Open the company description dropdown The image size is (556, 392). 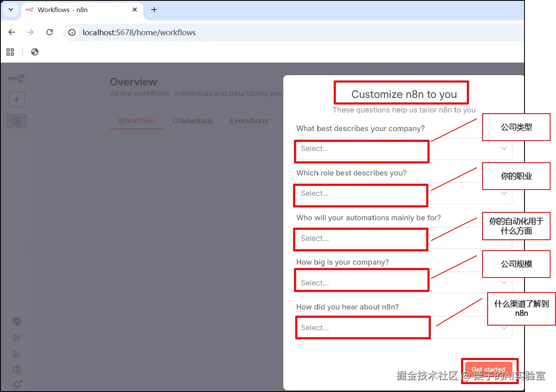click(404, 149)
